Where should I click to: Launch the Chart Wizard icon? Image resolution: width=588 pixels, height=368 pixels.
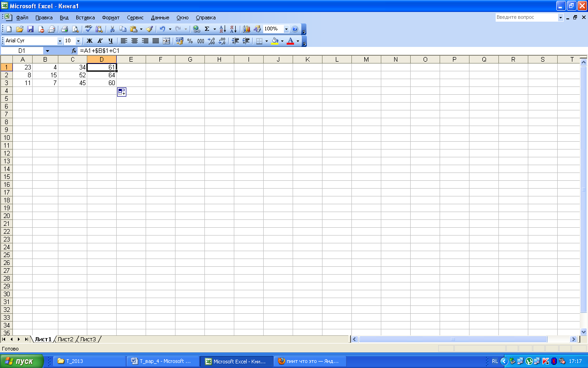247,29
